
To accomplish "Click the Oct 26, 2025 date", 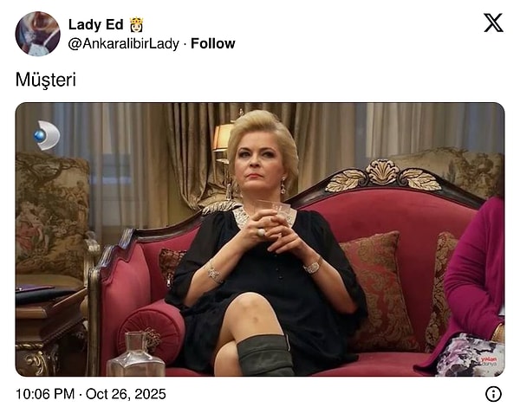I will point(126,394).
